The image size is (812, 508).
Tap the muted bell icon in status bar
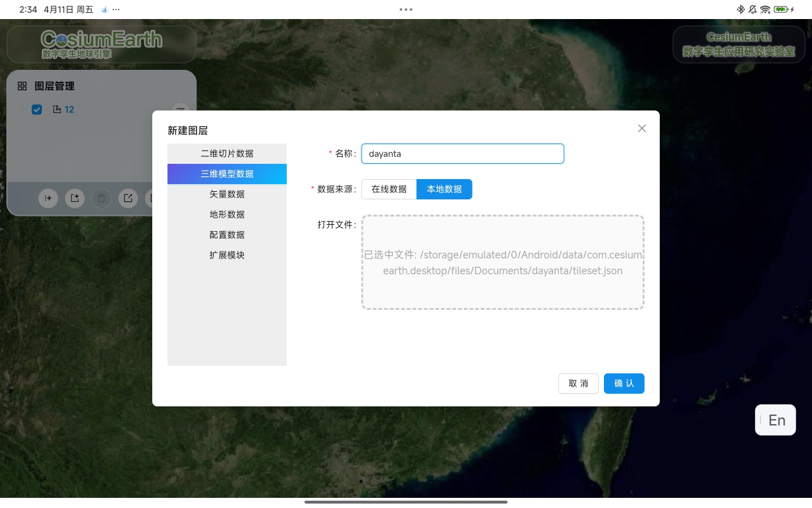click(x=752, y=10)
